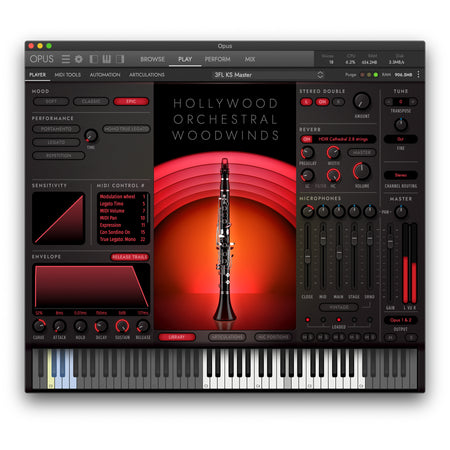
Task: Open the hamburger main menu icon
Action: (x=66, y=59)
